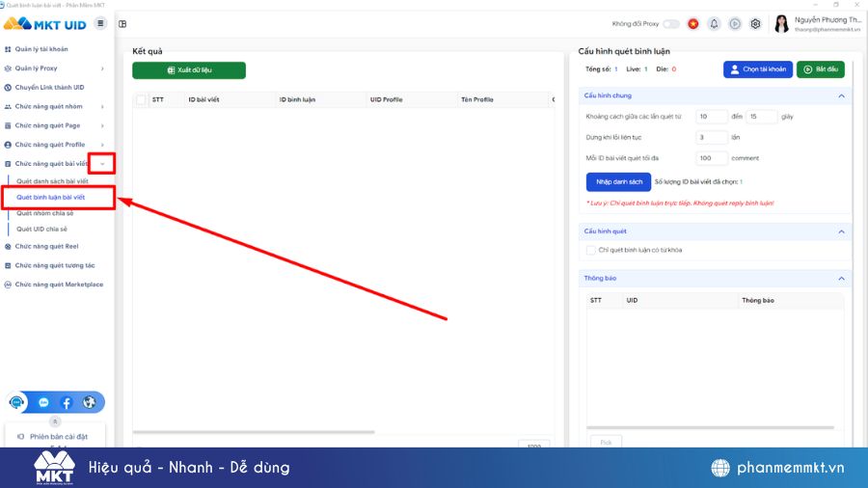Expand Chức năng quét nhóm chevron
Screen dimensions: 868x488
point(102,107)
